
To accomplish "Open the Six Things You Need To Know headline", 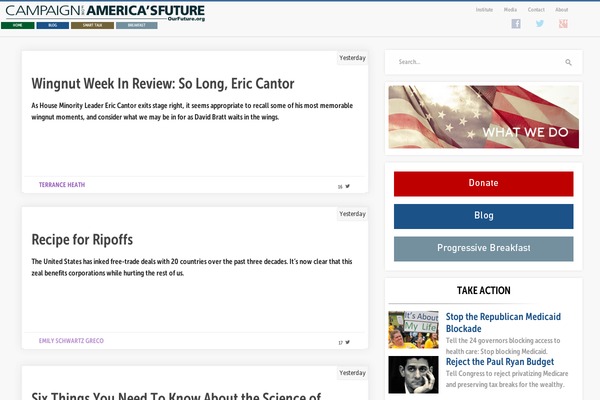I will pyautogui.click(x=176, y=396).
